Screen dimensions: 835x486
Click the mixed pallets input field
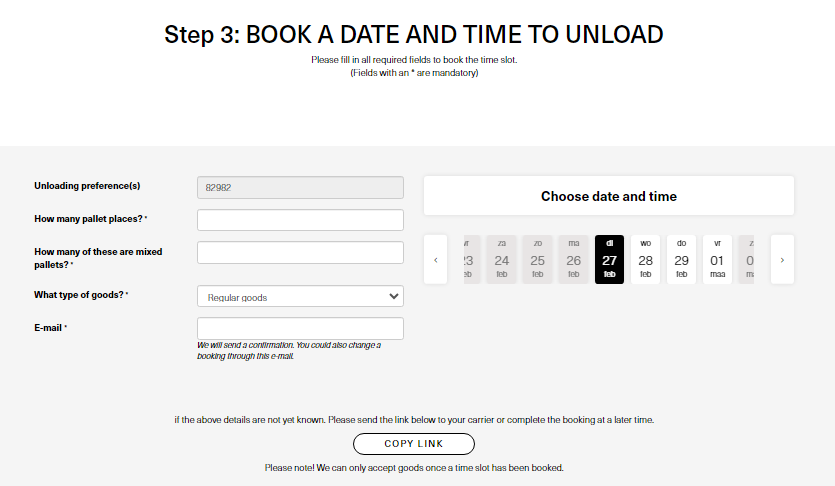click(x=300, y=253)
